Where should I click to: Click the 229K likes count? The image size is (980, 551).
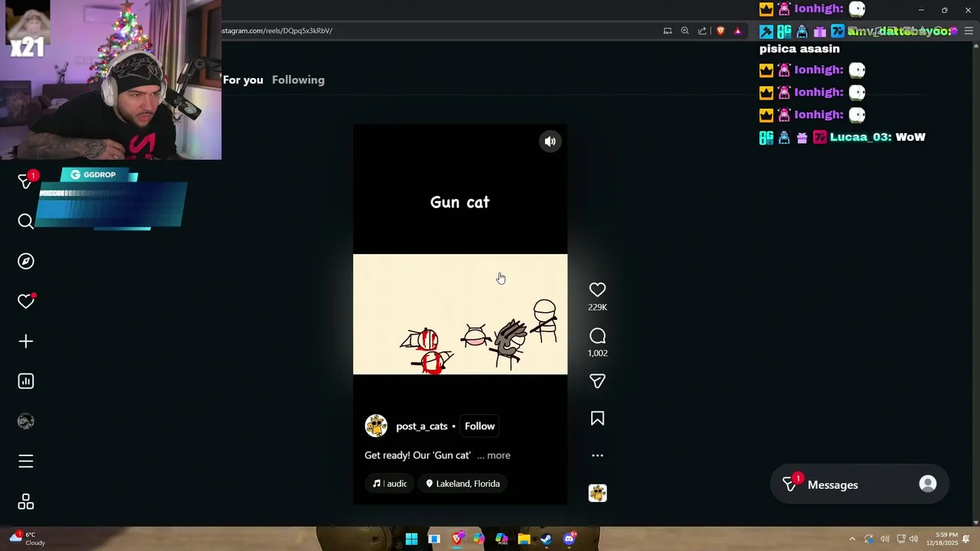tap(597, 308)
